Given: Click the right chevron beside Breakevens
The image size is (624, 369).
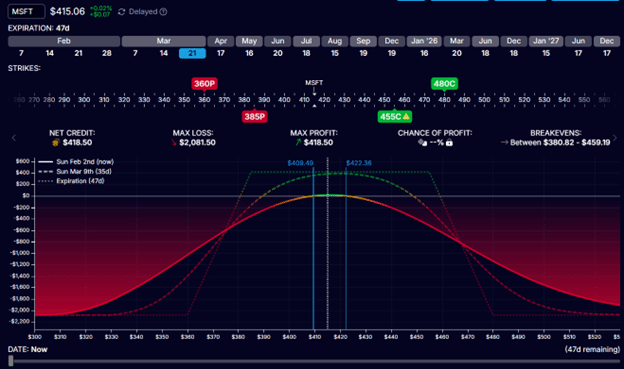Looking at the screenshot, I should click(615, 138).
